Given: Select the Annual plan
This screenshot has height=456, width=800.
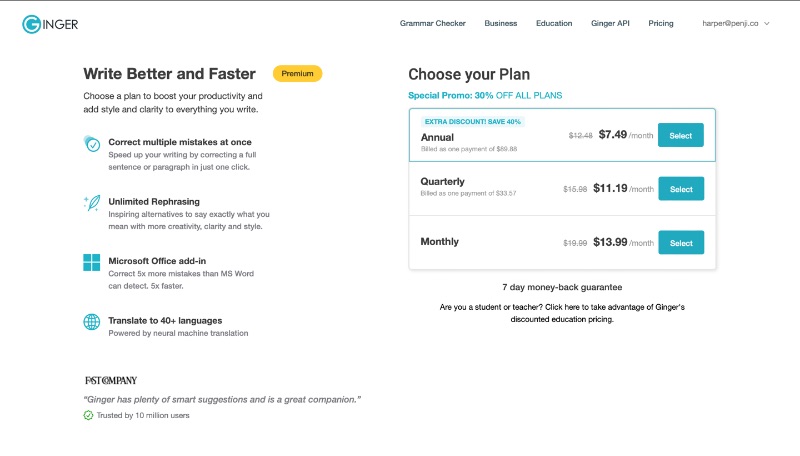Looking at the screenshot, I should (681, 135).
